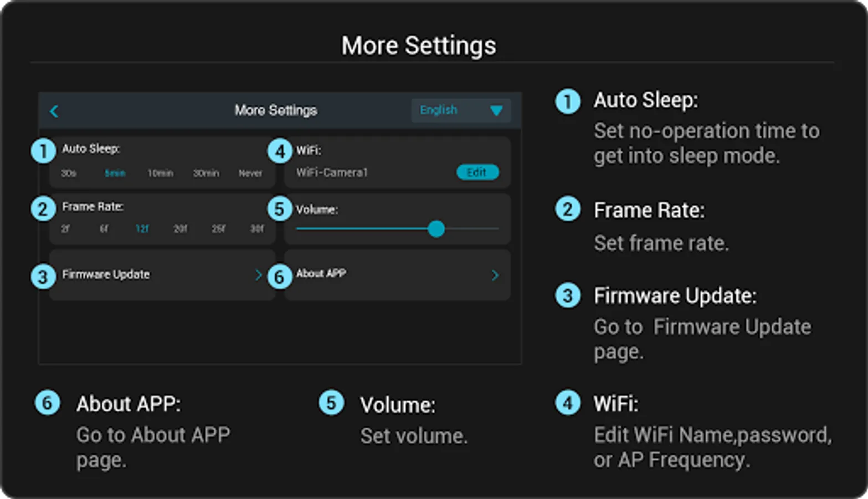Set Auto Sleep to 30s
Screen dimensions: 868x499
tap(69, 174)
